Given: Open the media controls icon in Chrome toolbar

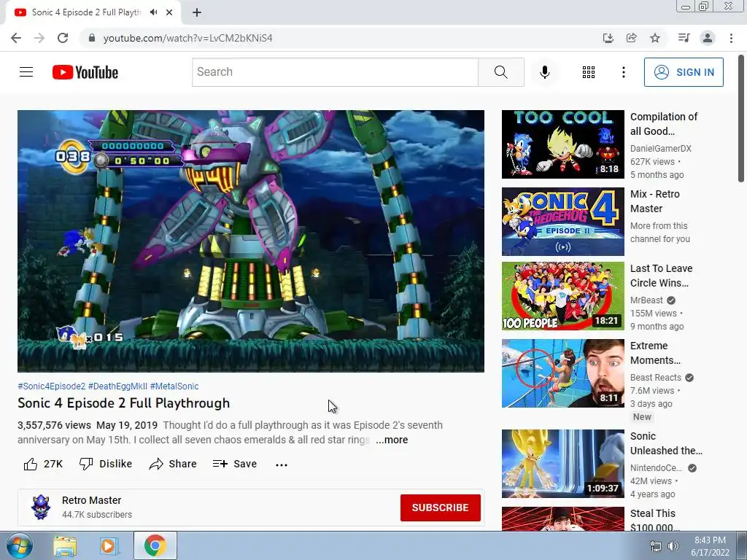Looking at the screenshot, I should (x=684, y=38).
